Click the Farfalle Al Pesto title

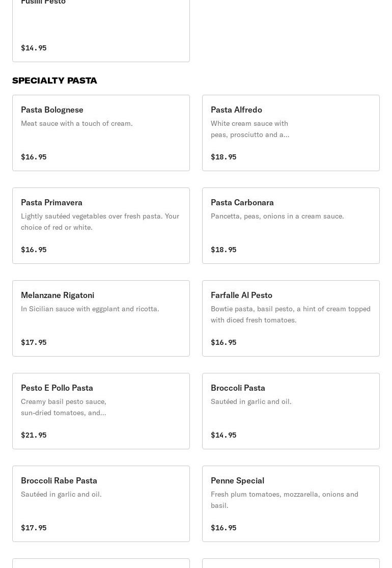[x=241, y=295]
